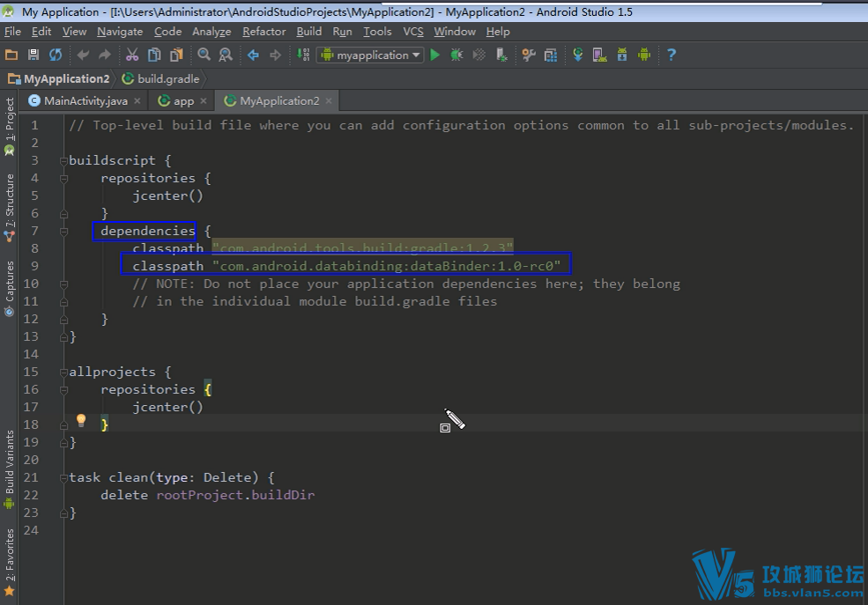Close the MyApplication2 editor tab
This screenshot has height=605, width=868.
(x=329, y=100)
